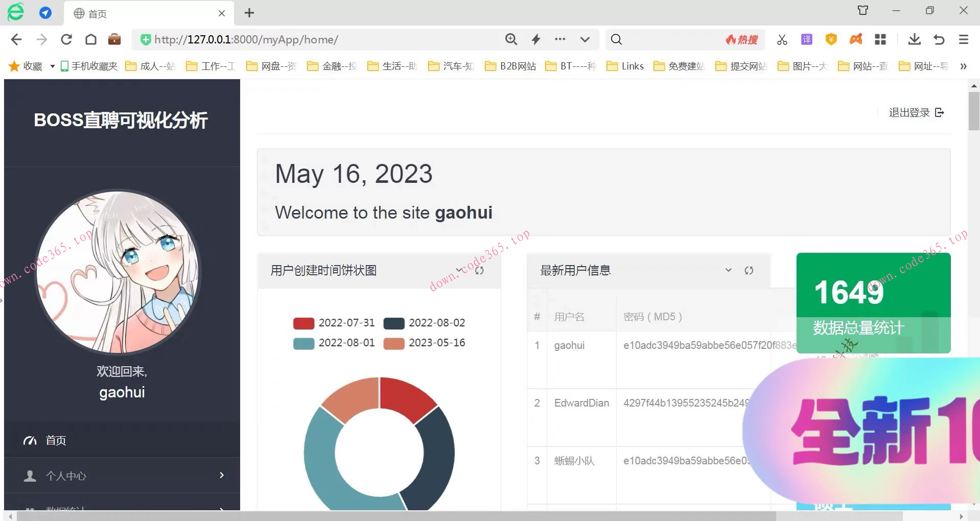This screenshot has width=980, height=521.
Task: Open the browser hamburger menu
Action: (964, 39)
